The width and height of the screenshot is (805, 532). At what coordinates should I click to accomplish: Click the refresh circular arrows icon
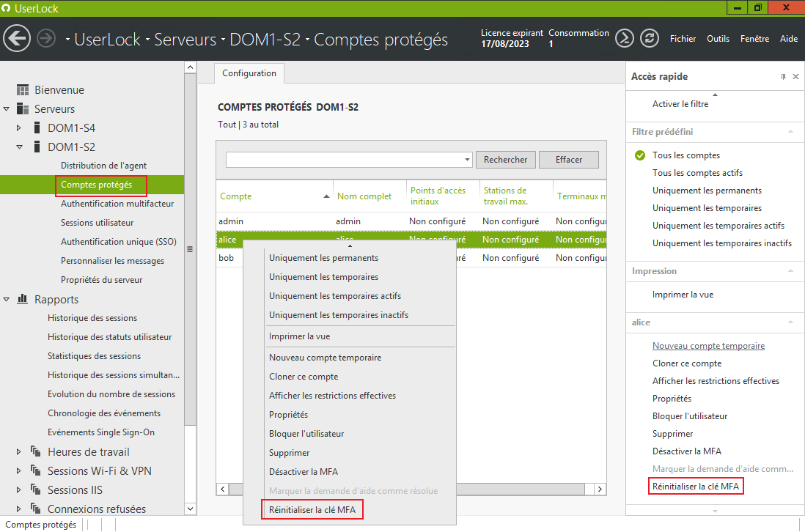pyautogui.click(x=650, y=39)
